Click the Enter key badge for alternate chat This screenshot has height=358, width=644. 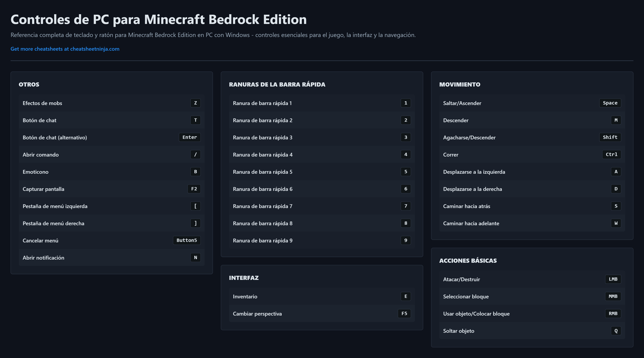(x=189, y=137)
